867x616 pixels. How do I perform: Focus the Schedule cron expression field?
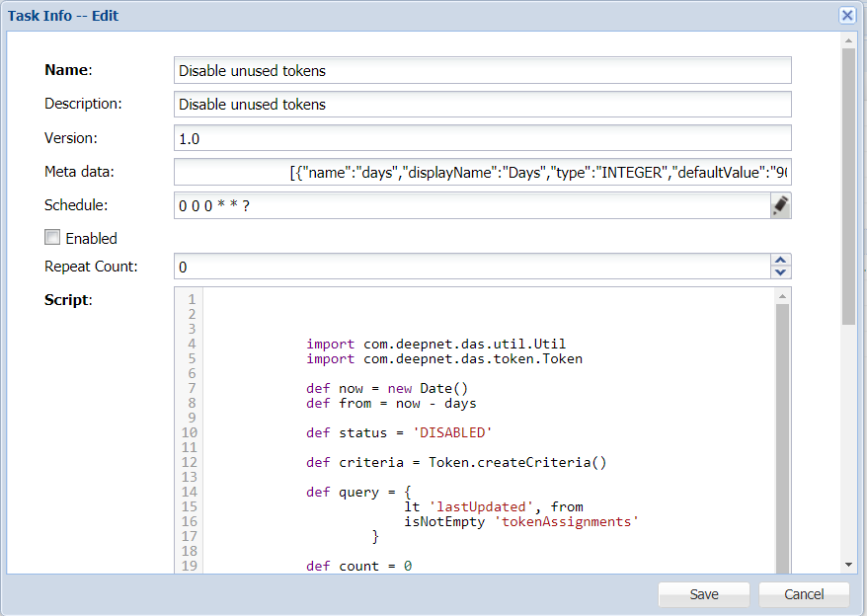[x=470, y=205]
